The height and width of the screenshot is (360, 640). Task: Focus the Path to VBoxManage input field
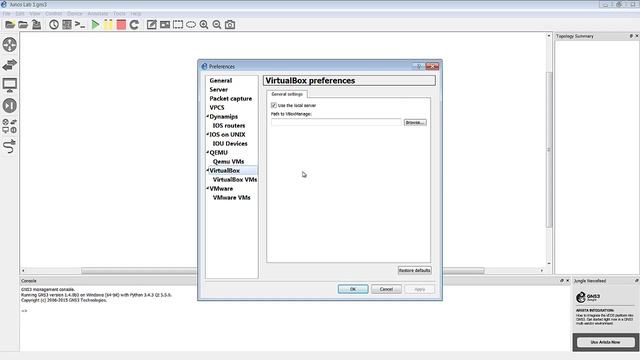(336, 122)
